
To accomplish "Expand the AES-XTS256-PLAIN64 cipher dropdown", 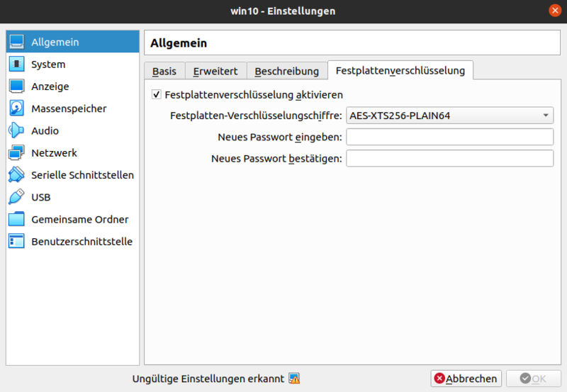I will pyautogui.click(x=449, y=116).
